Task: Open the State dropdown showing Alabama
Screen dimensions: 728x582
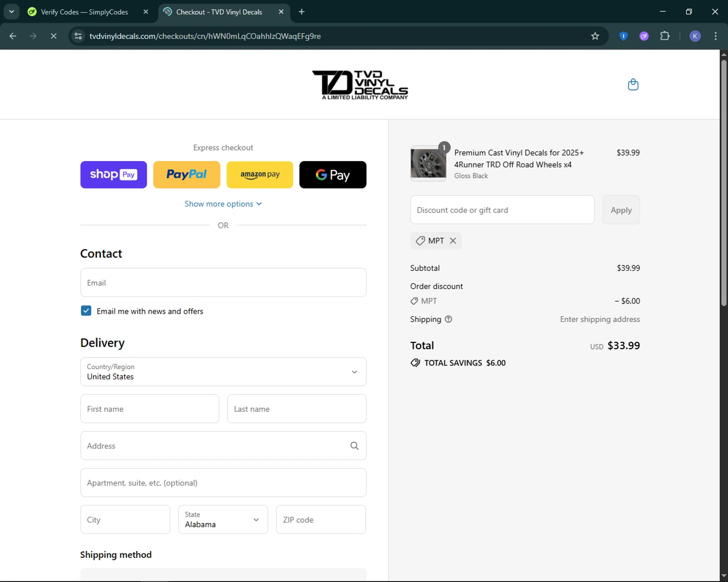Action: (x=223, y=519)
